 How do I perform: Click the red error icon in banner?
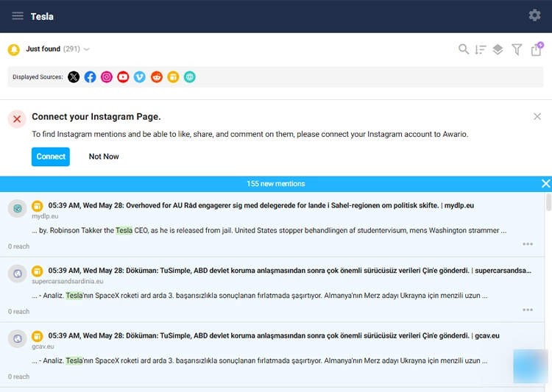point(17,119)
